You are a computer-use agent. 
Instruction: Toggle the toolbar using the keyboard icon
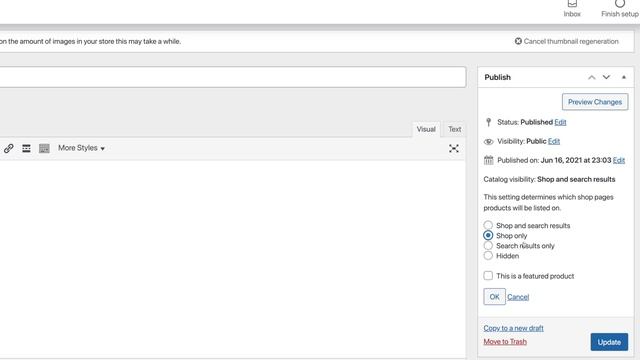(x=44, y=148)
